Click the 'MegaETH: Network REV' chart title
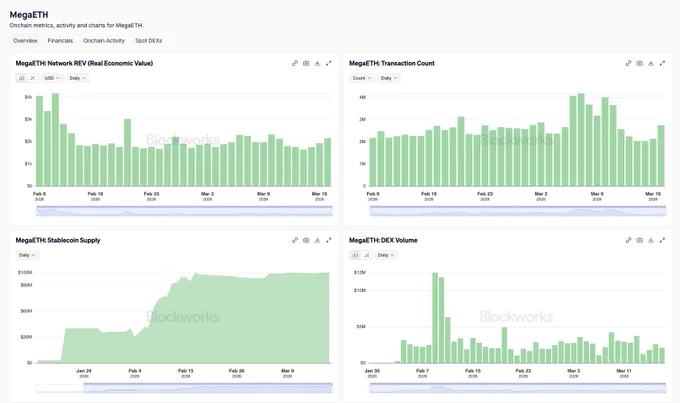This screenshot has height=403, width=680. point(84,63)
